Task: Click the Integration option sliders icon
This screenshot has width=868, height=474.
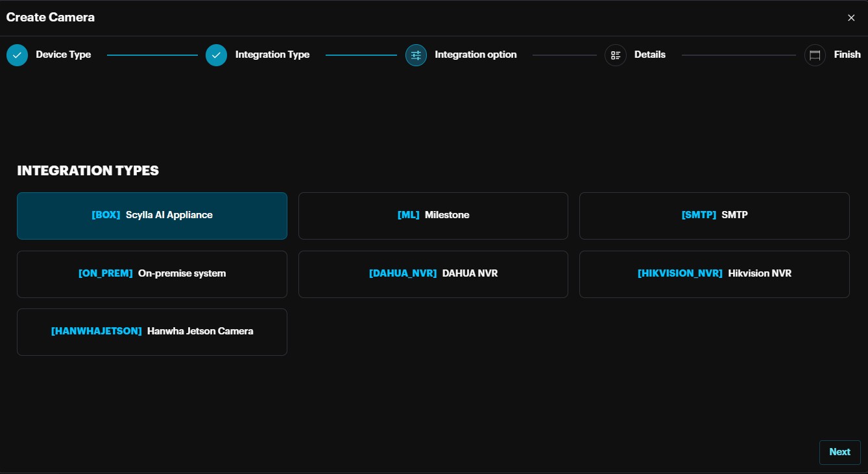Action: 416,55
